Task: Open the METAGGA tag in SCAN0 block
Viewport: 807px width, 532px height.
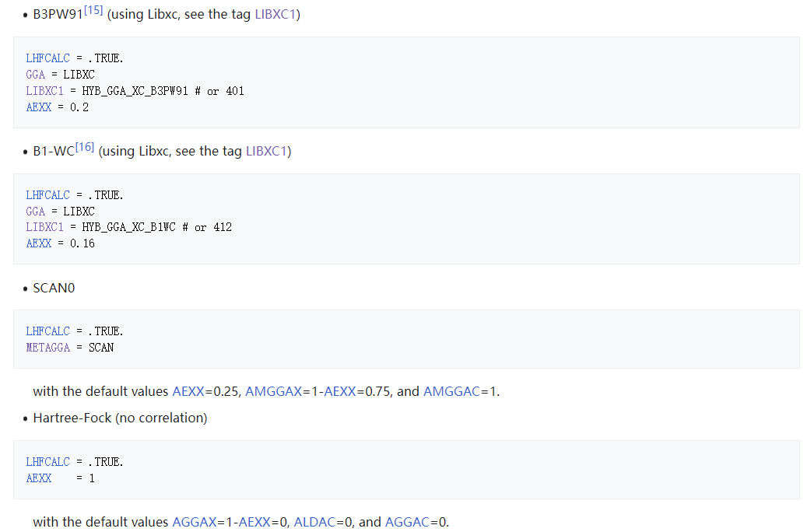Action: point(47,348)
